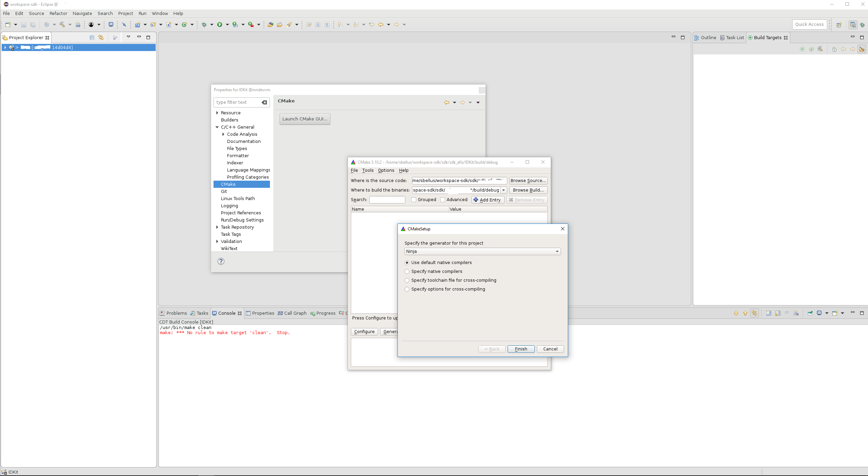868x476 pixels.
Task: Open the Options menu in CMake window
Action: point(386,170)
